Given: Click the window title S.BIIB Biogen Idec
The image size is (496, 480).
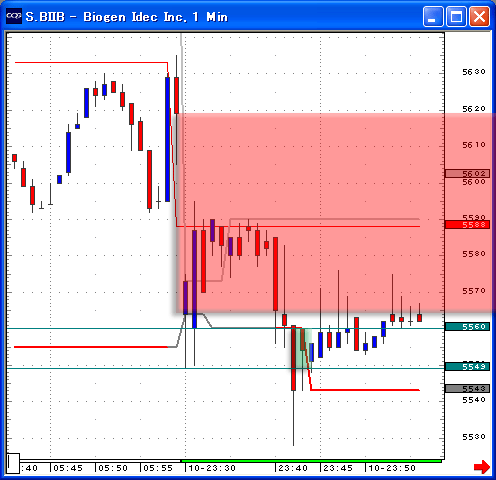Looking at the screenshot, I should tap(127, 17).
